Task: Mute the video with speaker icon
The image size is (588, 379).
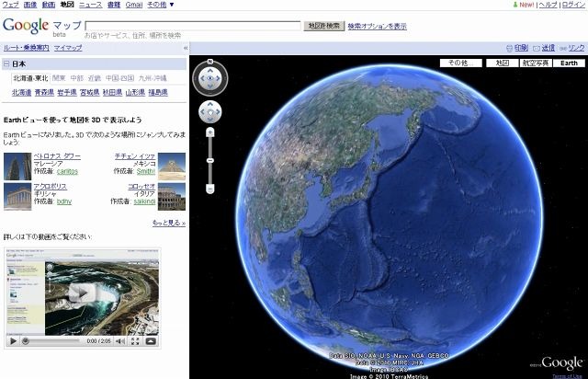Action: (x=120, y=341)
